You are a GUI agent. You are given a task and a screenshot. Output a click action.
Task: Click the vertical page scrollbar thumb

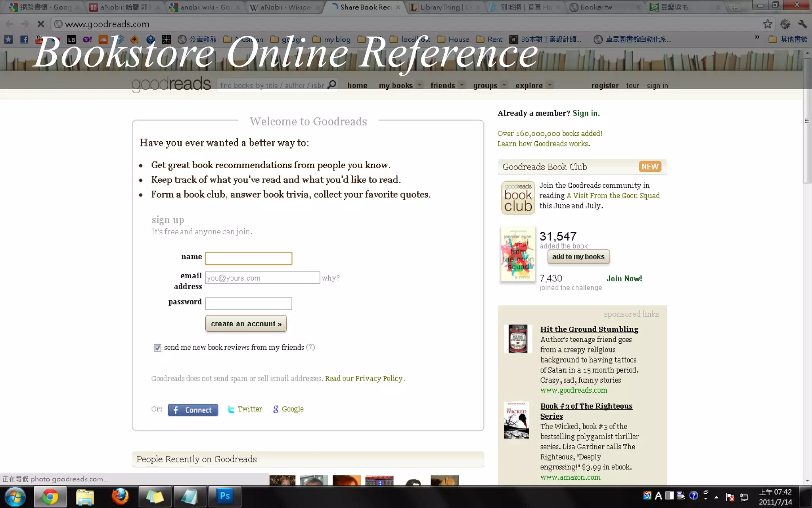point(807,121)
